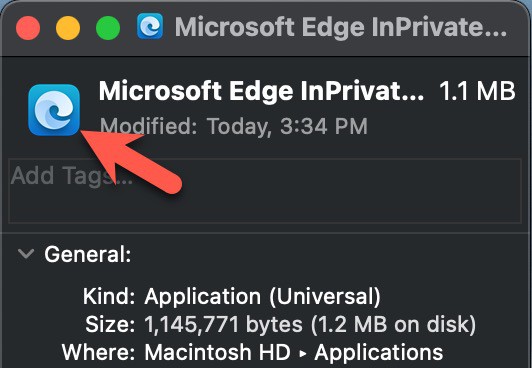
Task: Minimize the info window using yellow button
Action: pos(68,28)
